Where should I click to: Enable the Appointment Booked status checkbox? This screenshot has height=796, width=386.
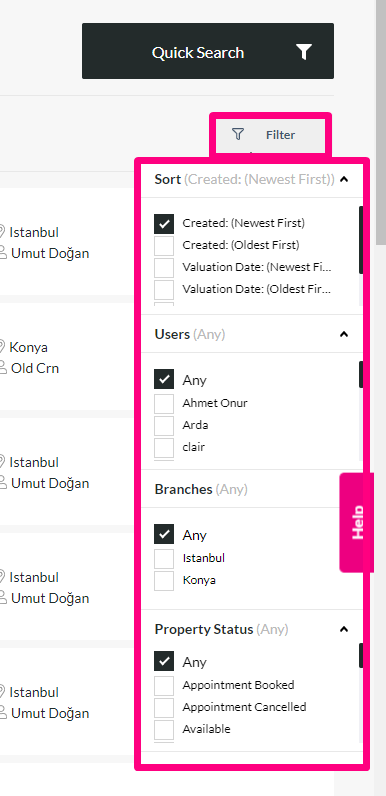pyautogui.click(x=164, y=686)
